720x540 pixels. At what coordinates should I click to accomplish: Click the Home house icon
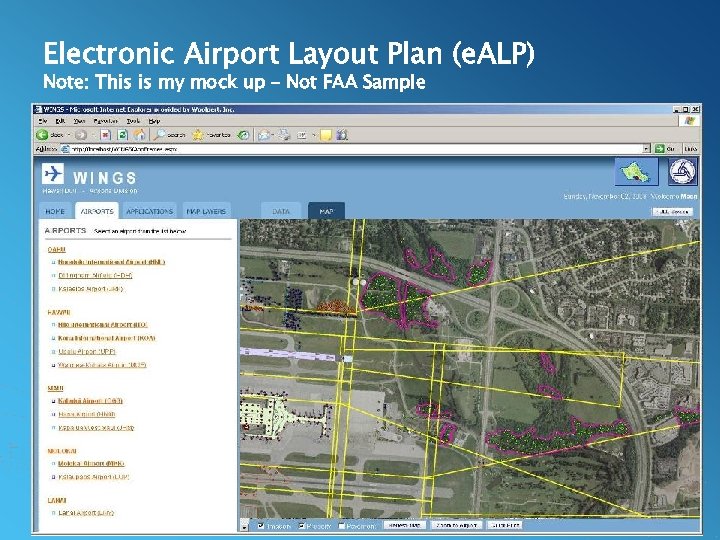(139, 135)
